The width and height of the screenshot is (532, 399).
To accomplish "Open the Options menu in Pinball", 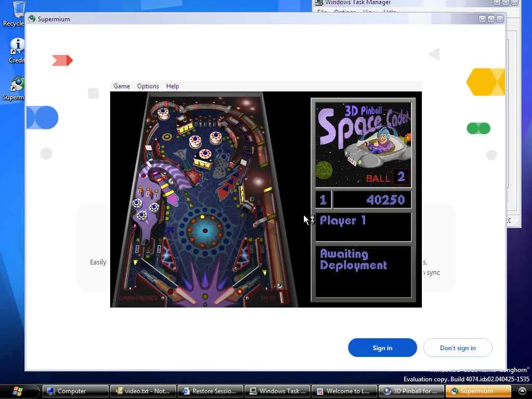I will [x=148, y=86].
